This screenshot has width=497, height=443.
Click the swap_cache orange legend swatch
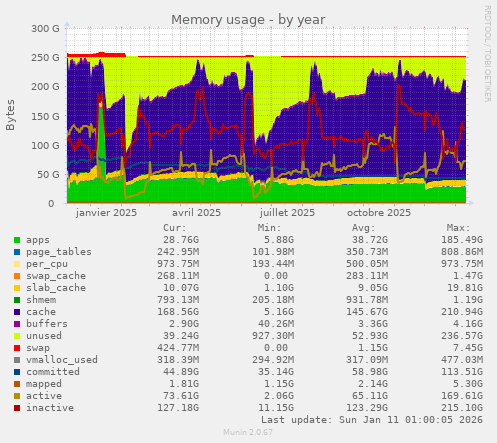[17, 276]
